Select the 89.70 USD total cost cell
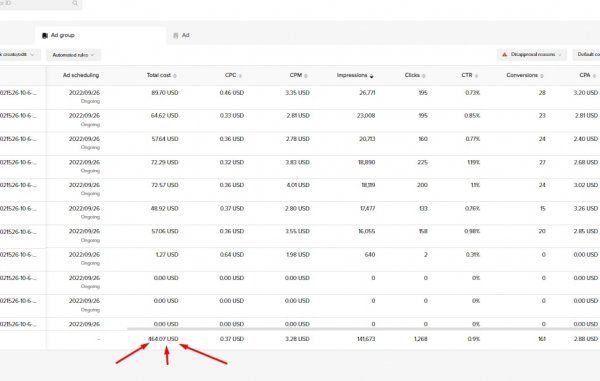Image resolution: width=600 pixels, height=381 pixels. click(x=165, y=93)
